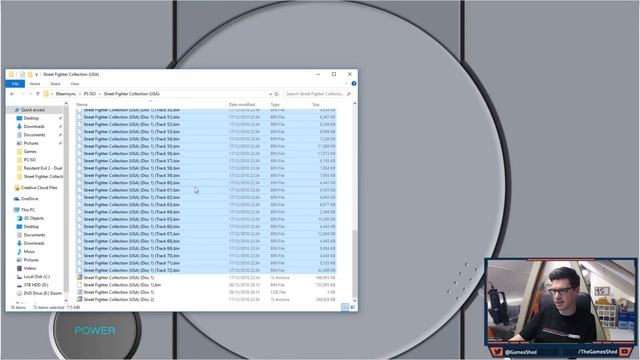
Task: Go up one folder level arrow
Action: click(38, 94)
